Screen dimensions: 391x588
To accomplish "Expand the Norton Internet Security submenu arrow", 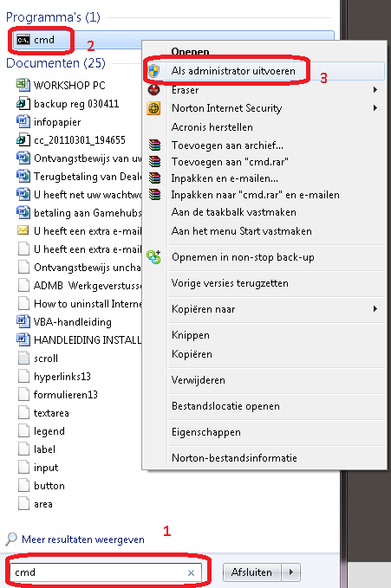I will 375,108.
